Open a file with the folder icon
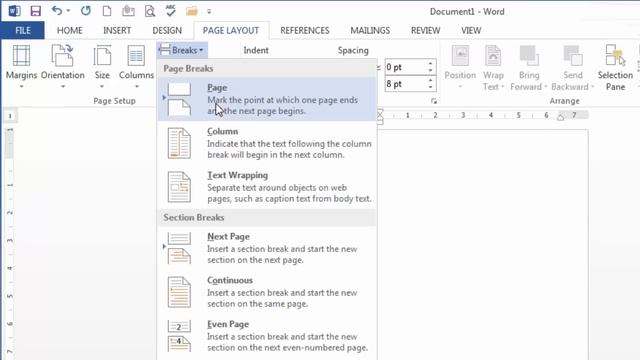The image size is (640, 360). pos(191,11)
